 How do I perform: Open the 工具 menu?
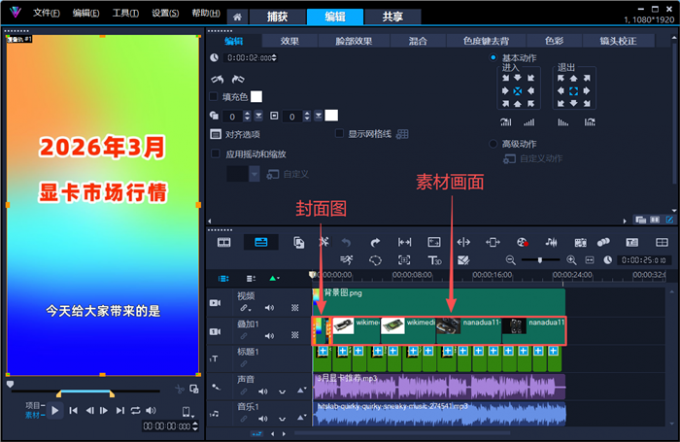click(125, 13)
